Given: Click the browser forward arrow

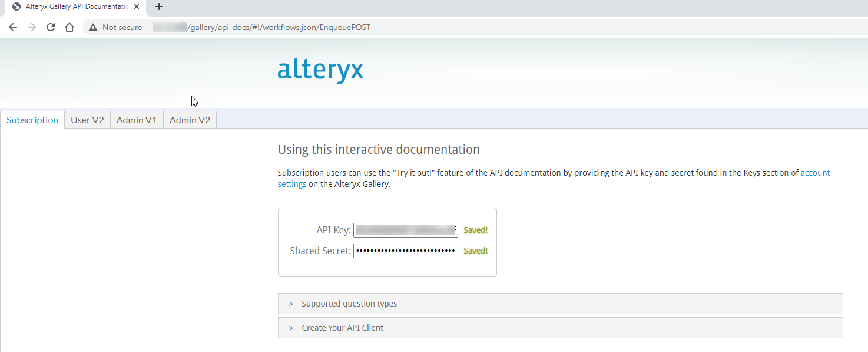Looking at the screenshot, I should click(32, 27).
